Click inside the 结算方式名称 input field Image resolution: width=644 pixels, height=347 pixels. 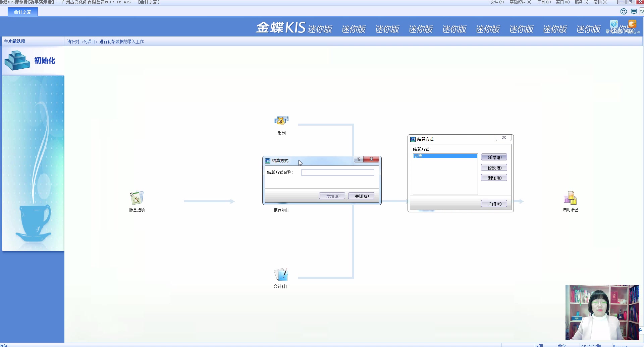coord(338,172)
